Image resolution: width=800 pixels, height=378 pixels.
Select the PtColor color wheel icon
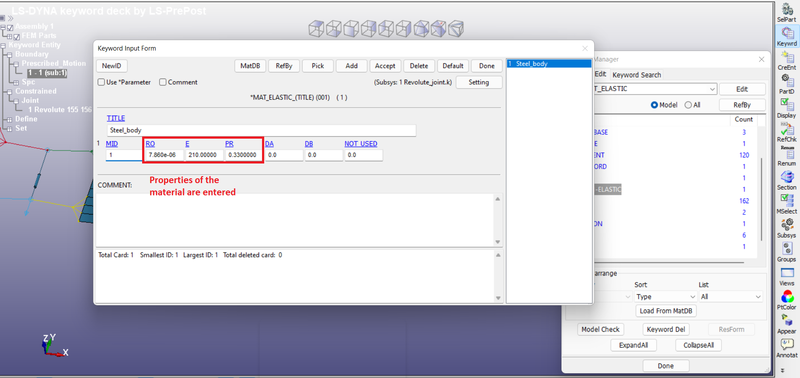point(786,297)
